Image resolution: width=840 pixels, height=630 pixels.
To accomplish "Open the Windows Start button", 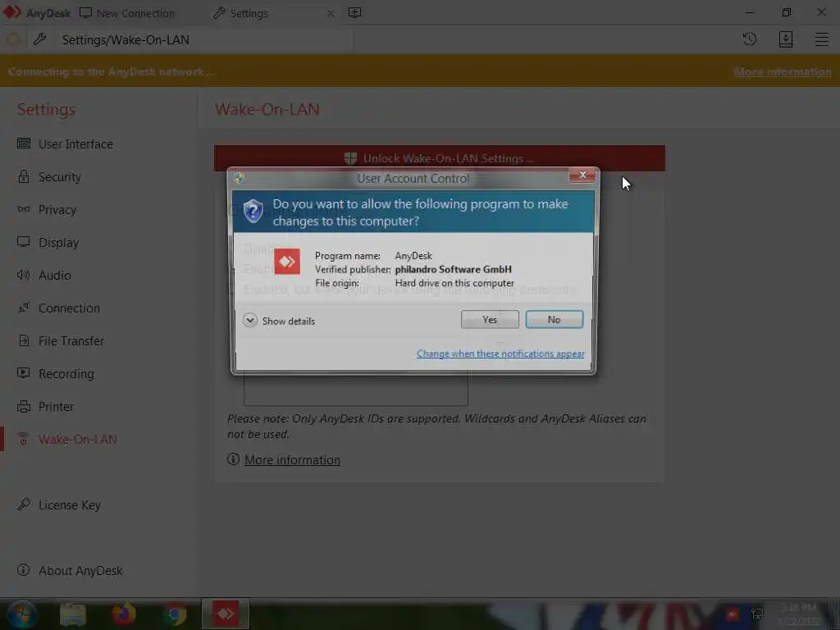I will point(22,614).
